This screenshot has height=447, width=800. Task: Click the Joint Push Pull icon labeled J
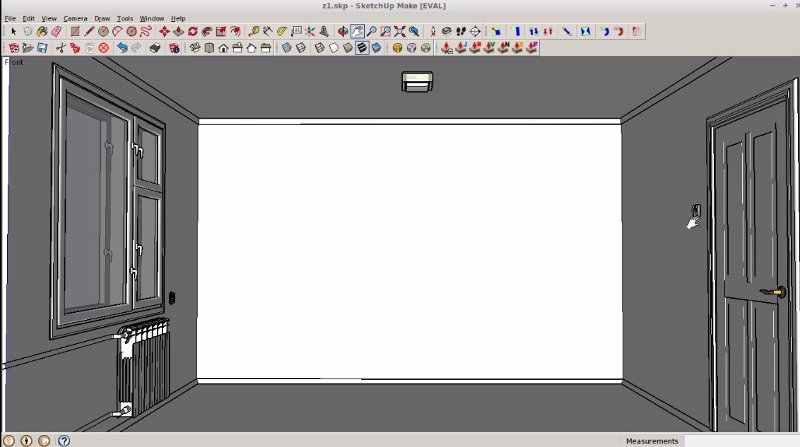tap(461, 48)
